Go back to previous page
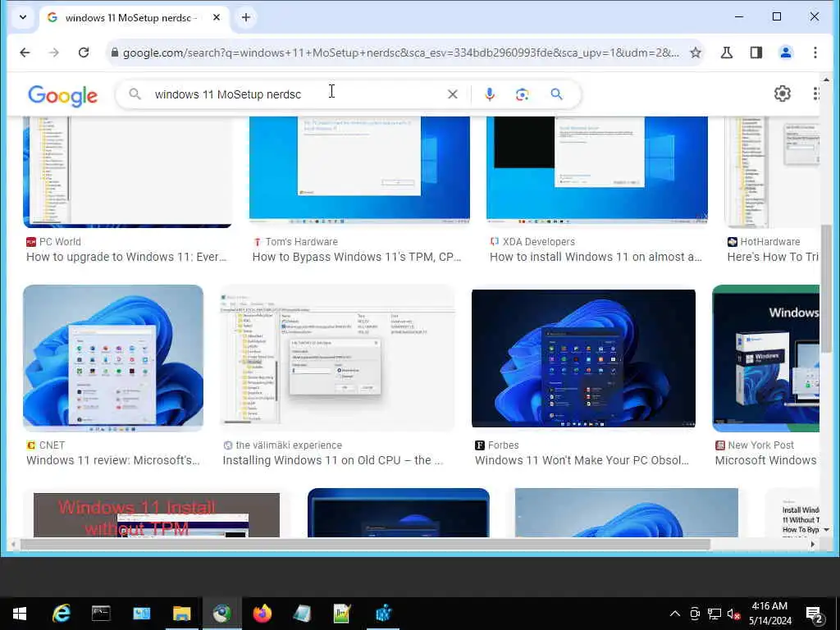The image size is (840, 630). coord(25,52)
